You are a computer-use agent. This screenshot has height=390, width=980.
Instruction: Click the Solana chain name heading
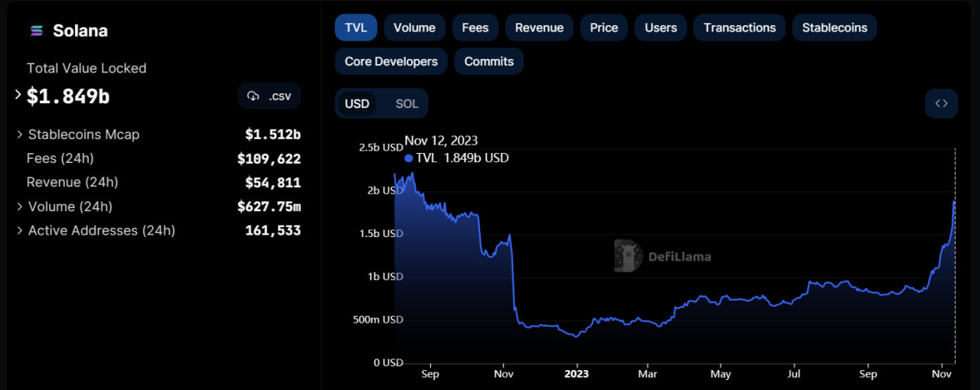[80, 31]
